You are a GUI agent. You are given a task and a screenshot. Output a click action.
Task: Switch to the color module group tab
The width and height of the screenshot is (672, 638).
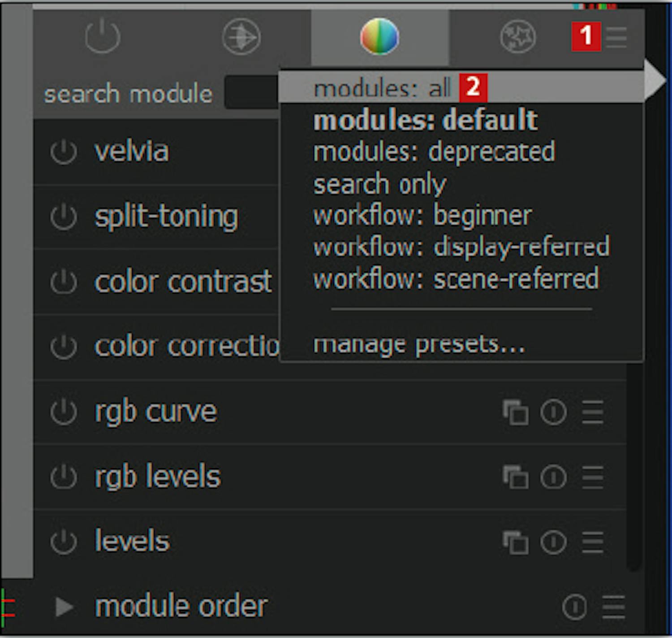[x=379, y=37]
